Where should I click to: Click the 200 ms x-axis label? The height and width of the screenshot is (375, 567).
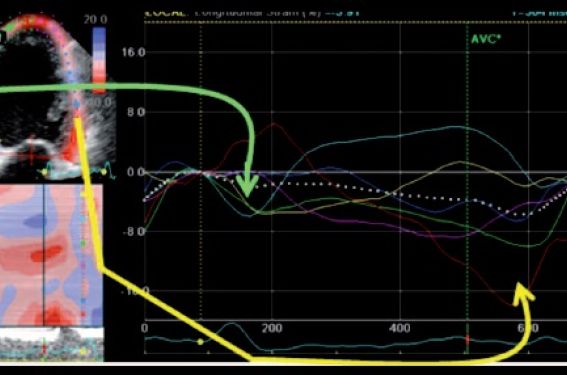272,328
